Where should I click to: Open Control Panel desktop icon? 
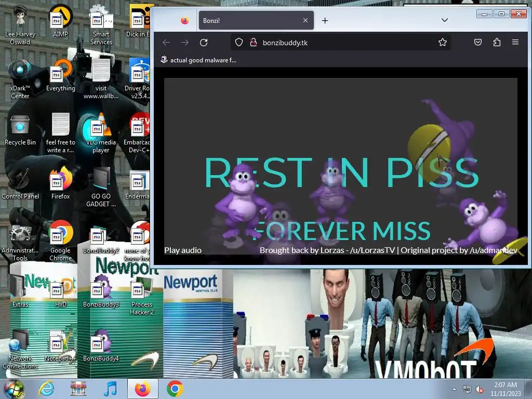click(x=20, y=183)
